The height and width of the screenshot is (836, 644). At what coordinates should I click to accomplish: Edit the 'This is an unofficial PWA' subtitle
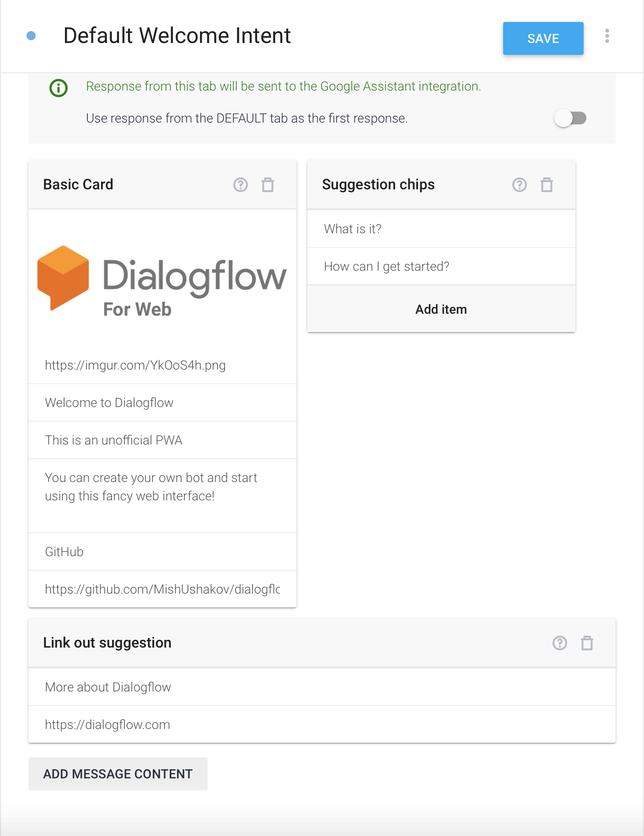162,440
